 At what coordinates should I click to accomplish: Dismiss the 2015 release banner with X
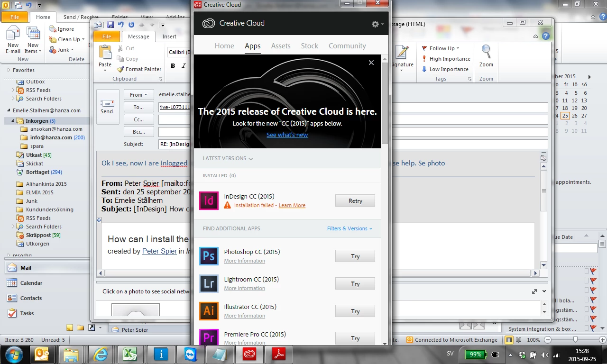coord(371,62)
